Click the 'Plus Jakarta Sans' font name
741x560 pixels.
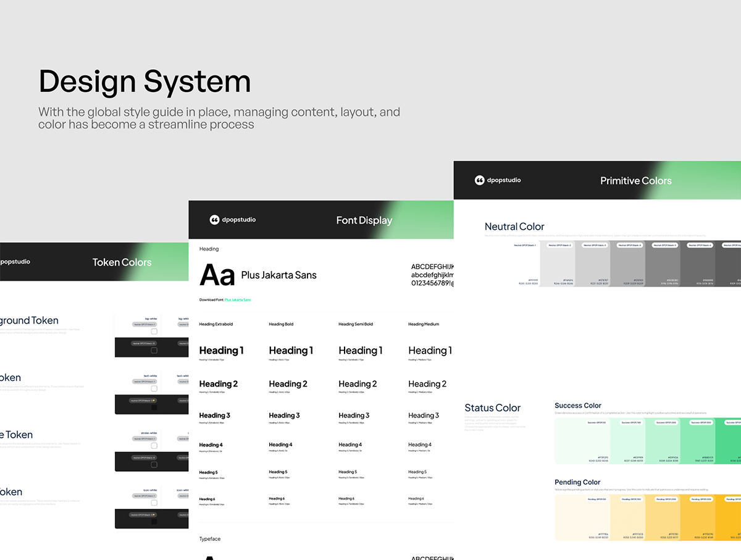tap(278, 275)
